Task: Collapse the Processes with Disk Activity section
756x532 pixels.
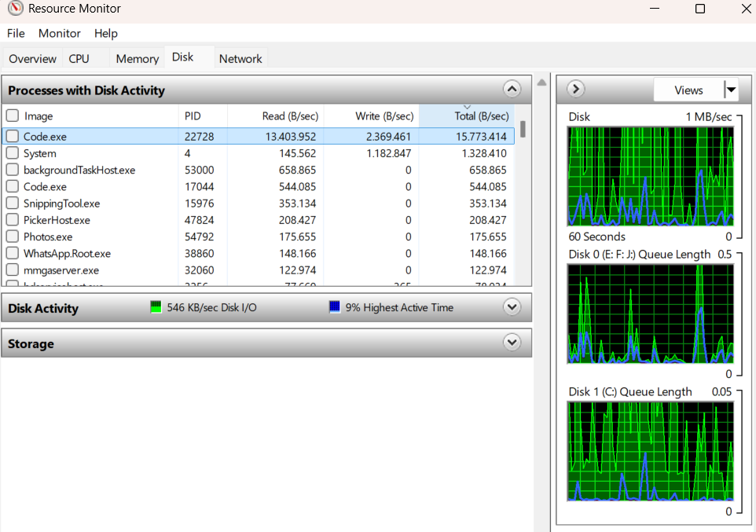Action: pos(512,90)
